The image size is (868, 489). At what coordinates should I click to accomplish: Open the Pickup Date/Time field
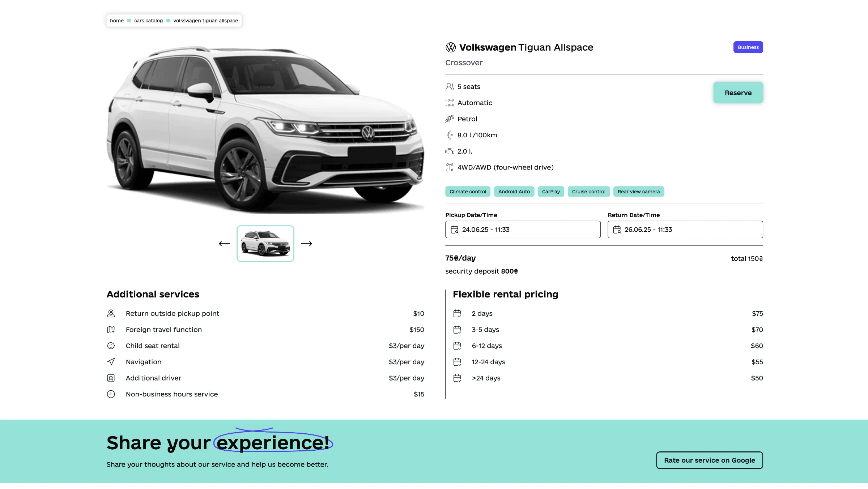pos(523,230)
